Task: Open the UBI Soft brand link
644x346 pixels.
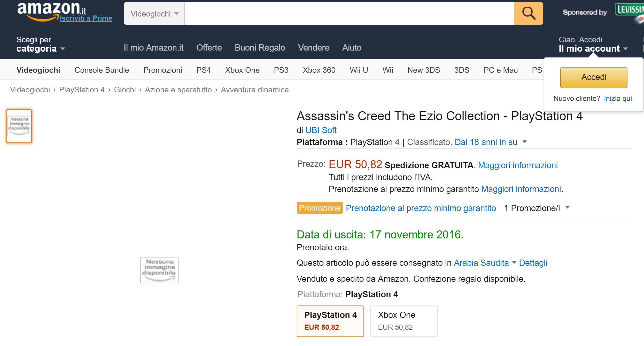Action: (x=321, y=130)
